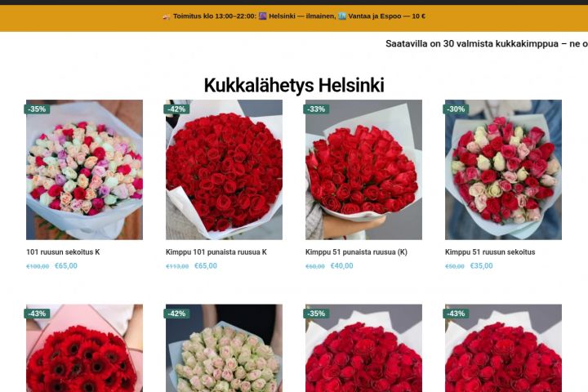Click the -35% badge on the mixed rose bouquet
Viewport: 588px width, 392px height.
click(x=37, y=109)
